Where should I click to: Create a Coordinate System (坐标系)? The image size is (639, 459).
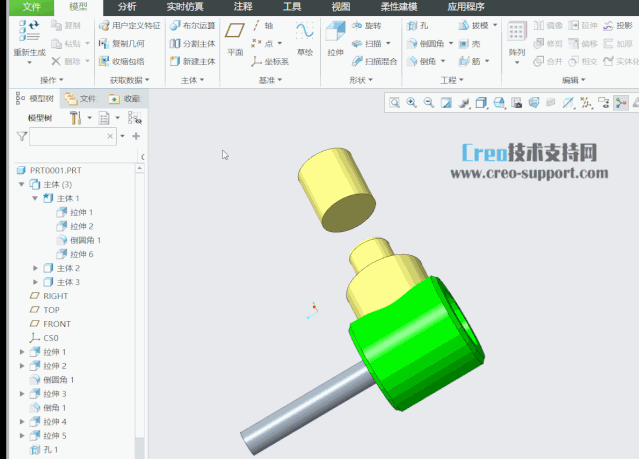click(270, 62)
